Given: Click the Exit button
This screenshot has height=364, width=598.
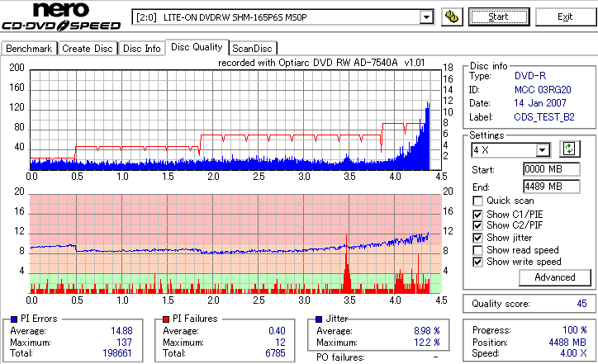Looking at the screenshot, I should click(x=565, y=17).
